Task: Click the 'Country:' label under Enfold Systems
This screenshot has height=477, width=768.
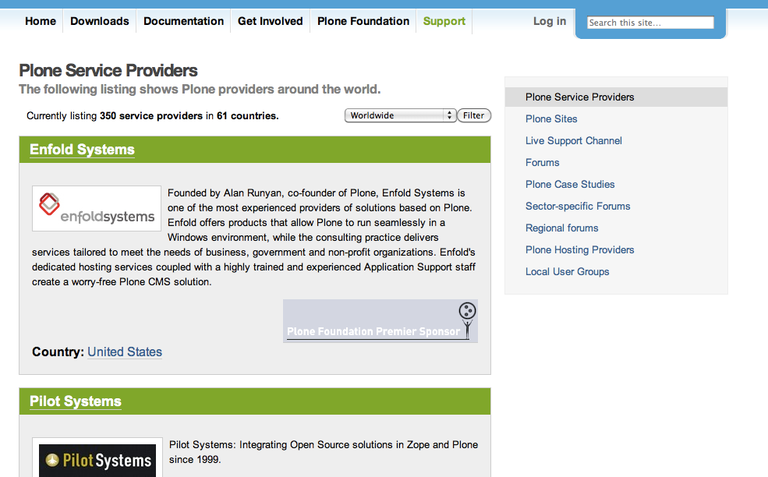Action: click(58, 352)
